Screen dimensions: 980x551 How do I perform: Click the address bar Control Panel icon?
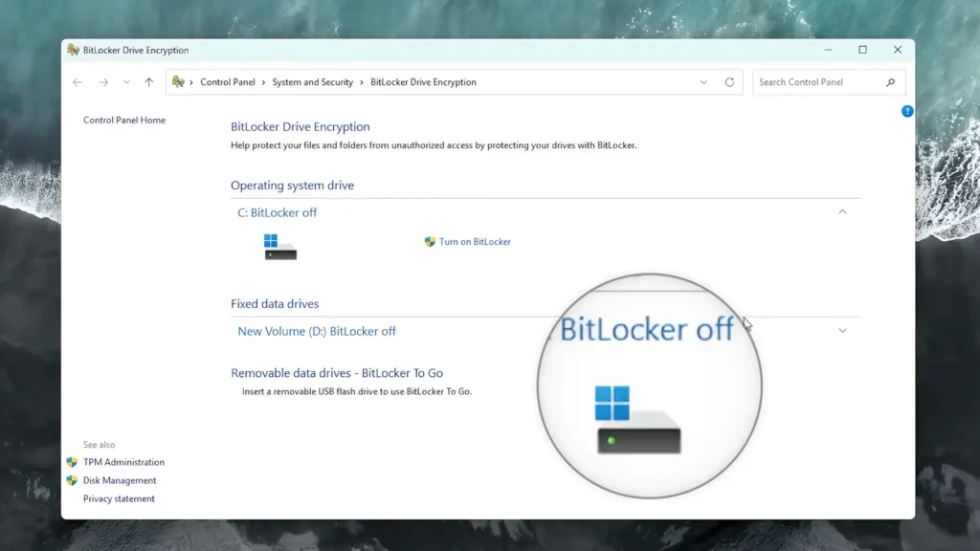178,82
